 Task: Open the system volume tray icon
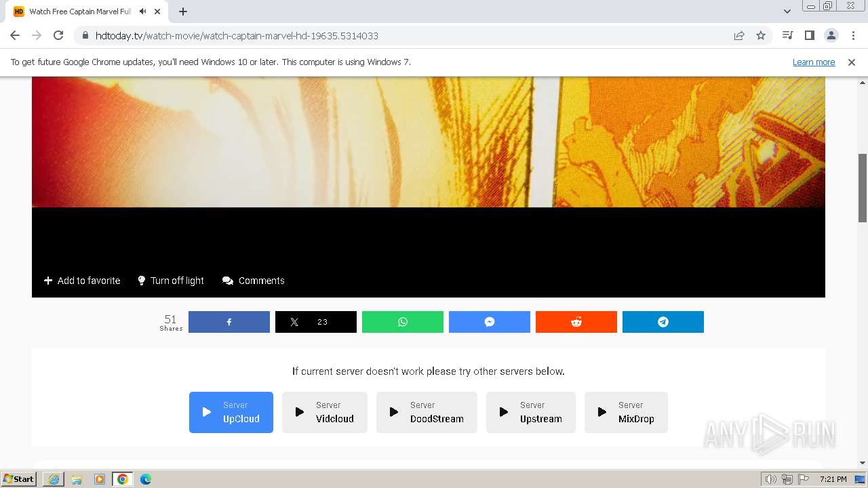click(771, 479)
